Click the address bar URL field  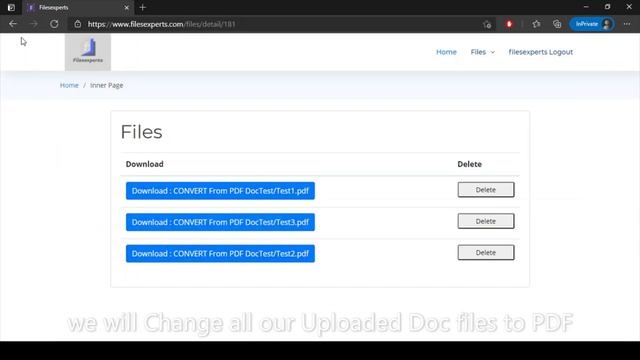[x=282, y=24]
